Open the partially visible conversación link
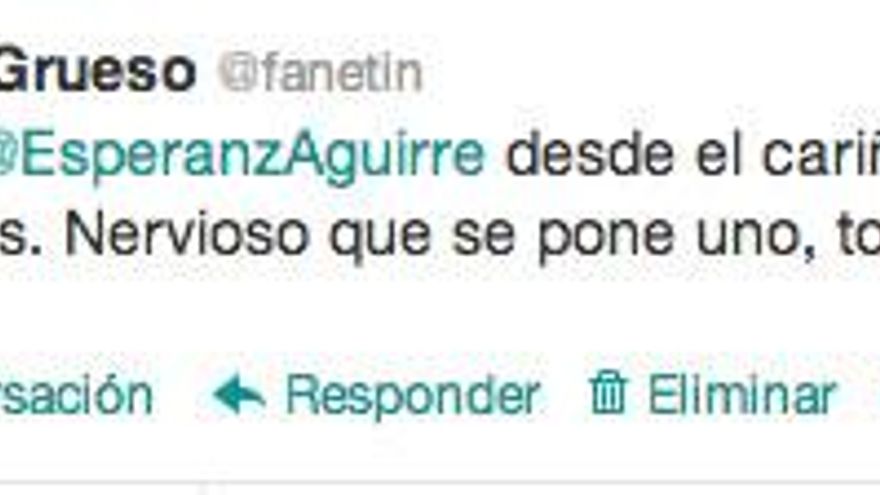 (x=76, y=395)
